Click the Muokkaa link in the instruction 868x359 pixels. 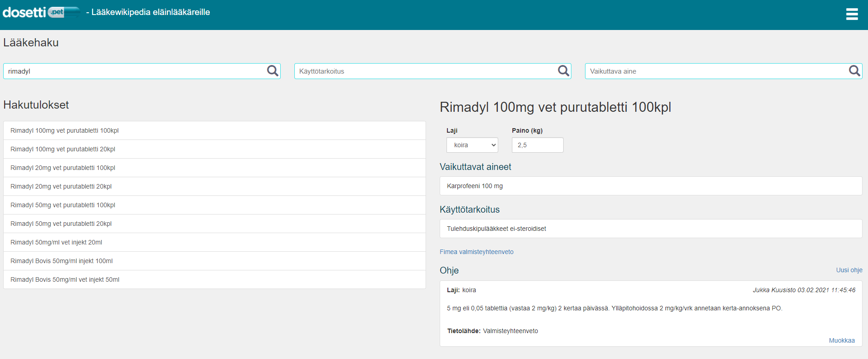(x=842, y=340)
